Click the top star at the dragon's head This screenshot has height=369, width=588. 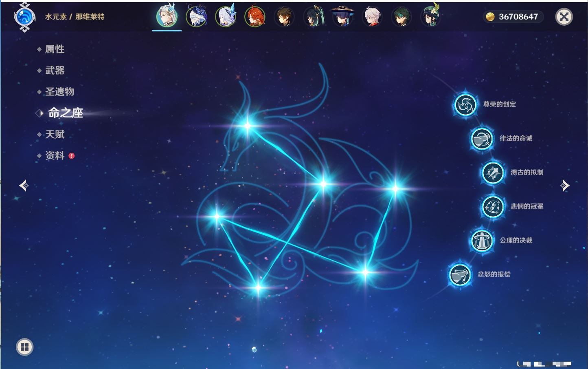click(x=248, y=126)
